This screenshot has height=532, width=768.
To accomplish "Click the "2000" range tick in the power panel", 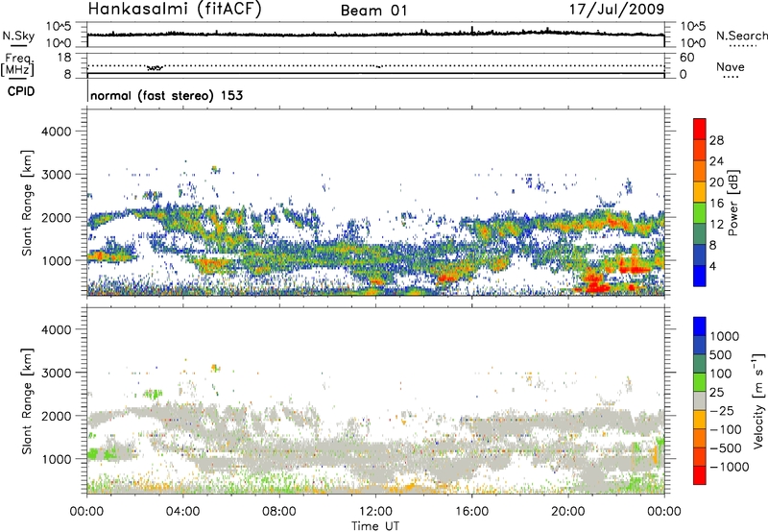I will click(56, 217).
